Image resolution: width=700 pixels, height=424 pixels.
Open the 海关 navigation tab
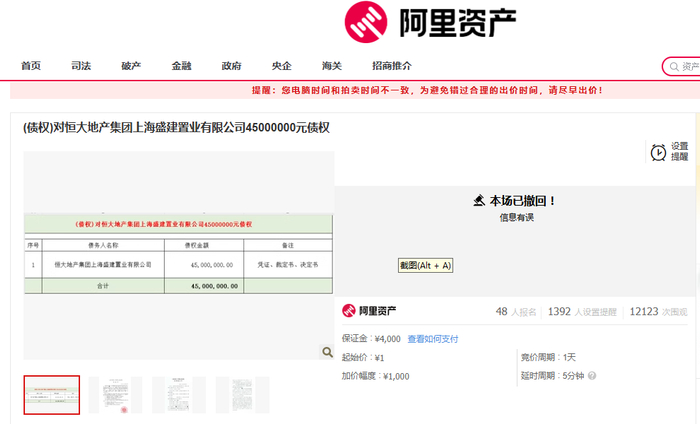tap(332, 66)
